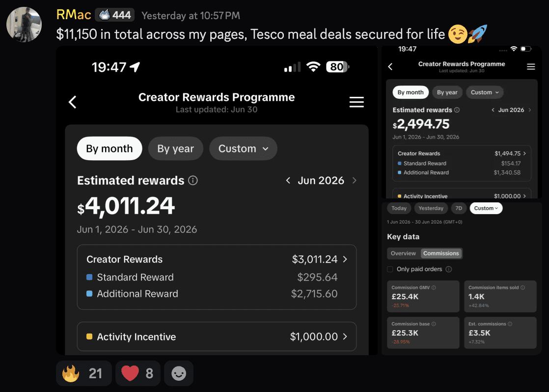Expand the Creator Rewards $3,011.24 row
Screen dimensions: 549x392
pyautogui.click(x=217, y=259)
